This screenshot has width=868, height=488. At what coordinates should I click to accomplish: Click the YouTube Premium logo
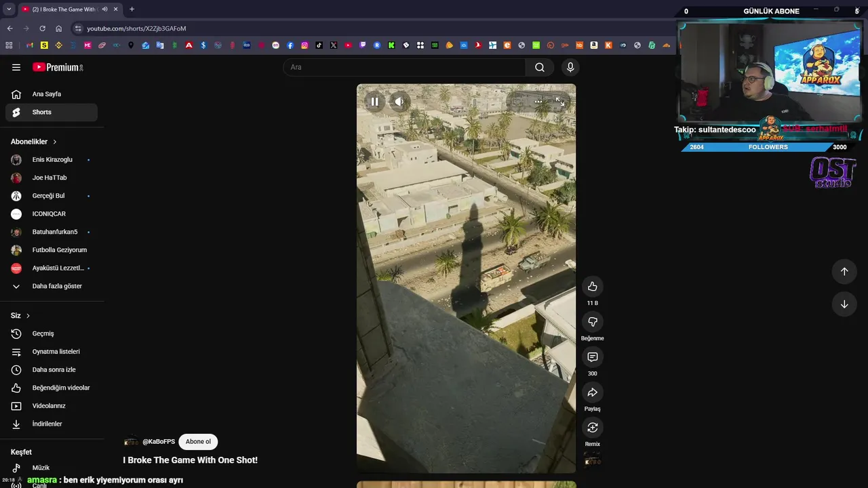click(x=58, y=67)
